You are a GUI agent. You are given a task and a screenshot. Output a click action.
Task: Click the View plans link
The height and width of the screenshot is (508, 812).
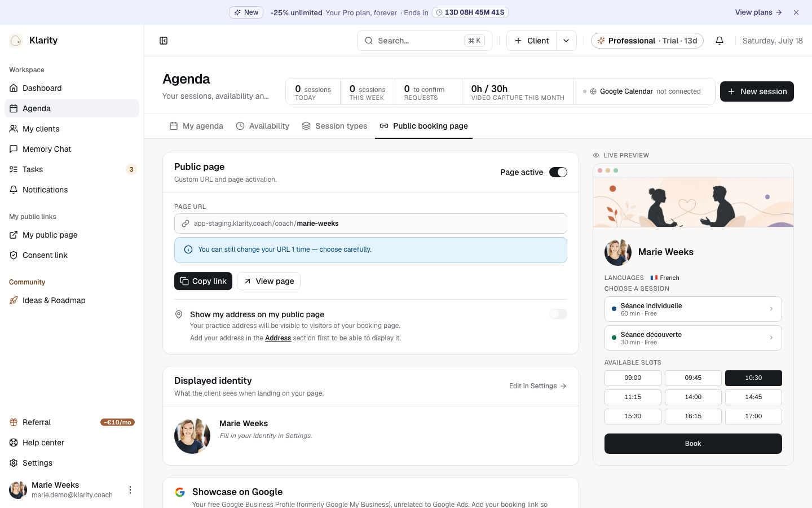(758, 12)
